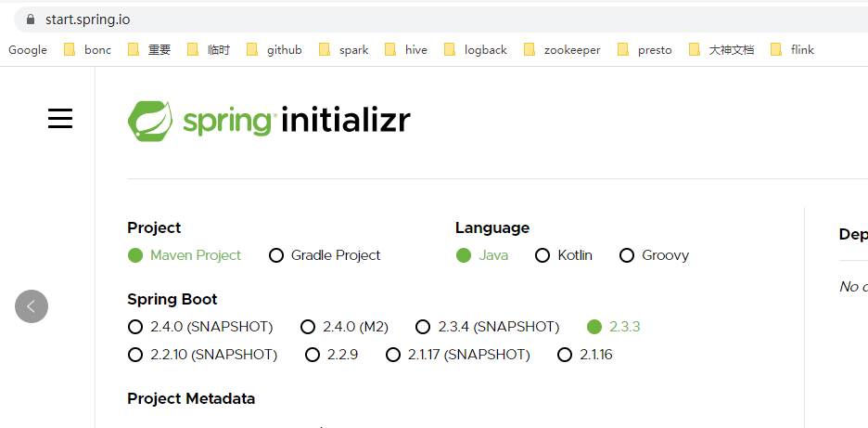Open the logback bookmark folder

(476, 50)
